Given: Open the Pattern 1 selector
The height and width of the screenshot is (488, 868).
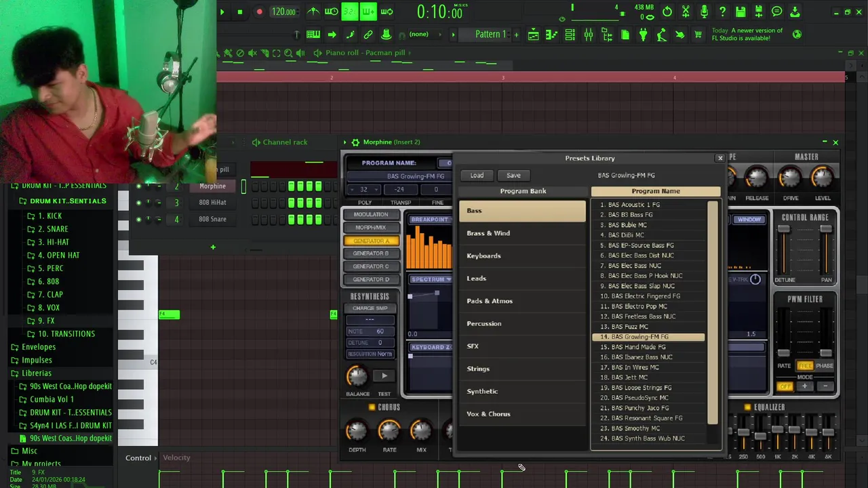Looking at the screenshot, I should 490,35.
